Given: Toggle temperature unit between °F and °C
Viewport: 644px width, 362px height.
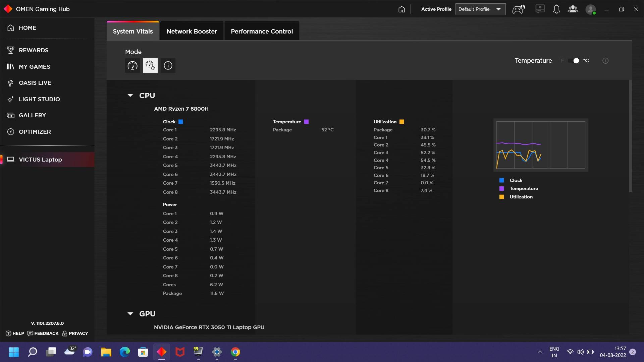Looking at the screenshot, I should (574, 61).
